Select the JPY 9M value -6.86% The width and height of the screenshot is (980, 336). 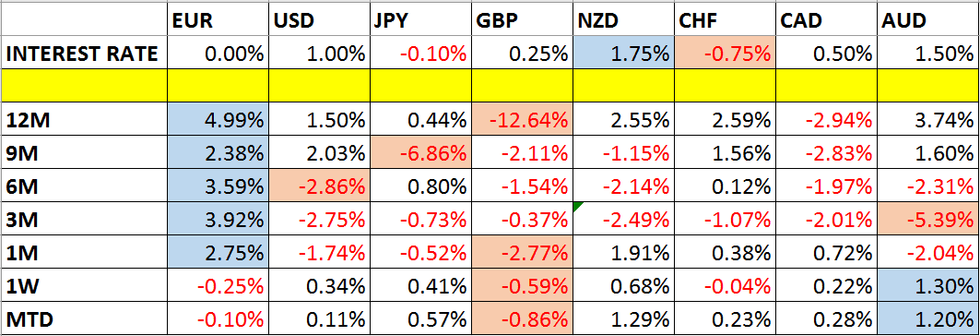tap(420, 151)
